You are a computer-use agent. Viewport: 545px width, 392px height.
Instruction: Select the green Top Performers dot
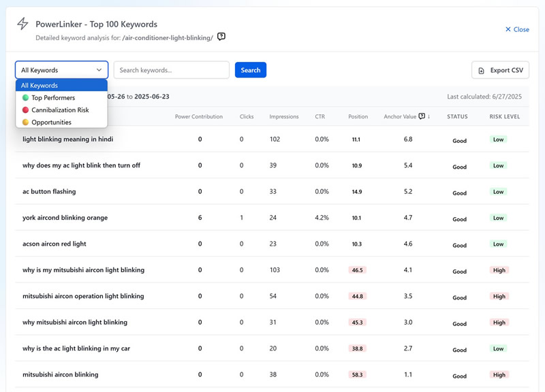click(x=25, y=97)
